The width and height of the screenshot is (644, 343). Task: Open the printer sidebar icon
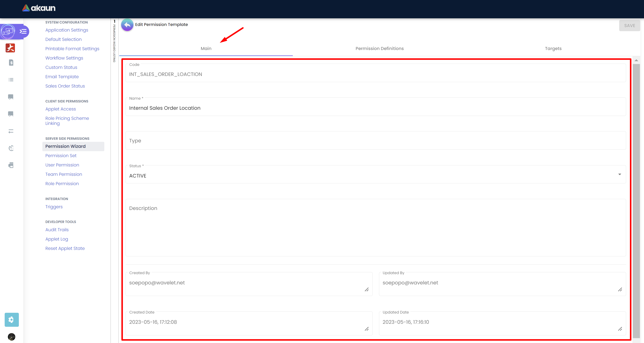tap(11, 165)
